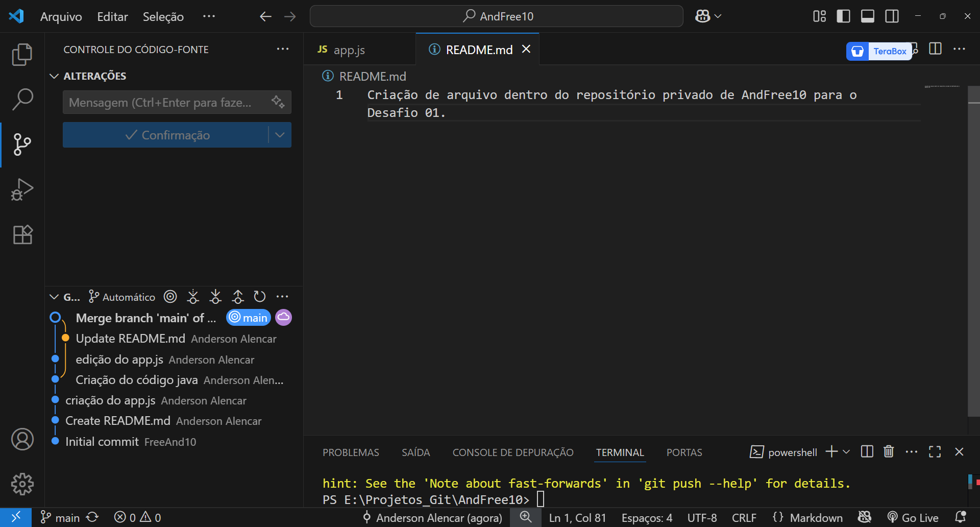Click the Pull icon in graph toolbar
This screenshot has width=980, height=527.
215,297
